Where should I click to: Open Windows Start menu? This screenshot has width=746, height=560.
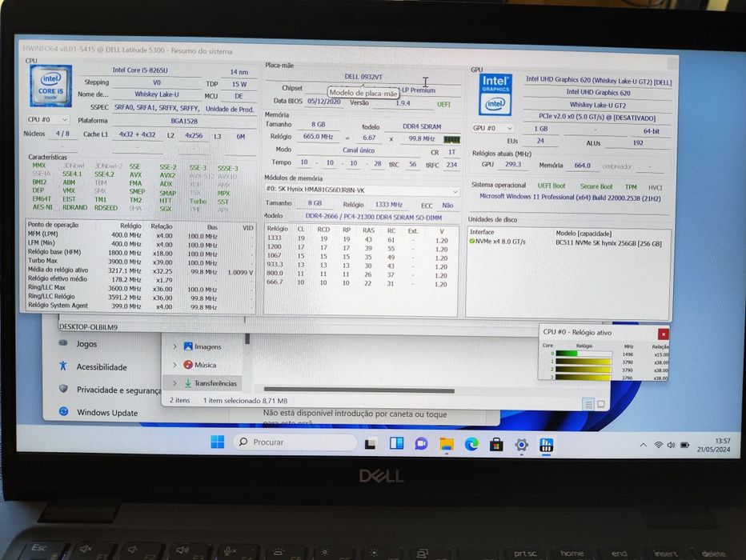(218, 442)
